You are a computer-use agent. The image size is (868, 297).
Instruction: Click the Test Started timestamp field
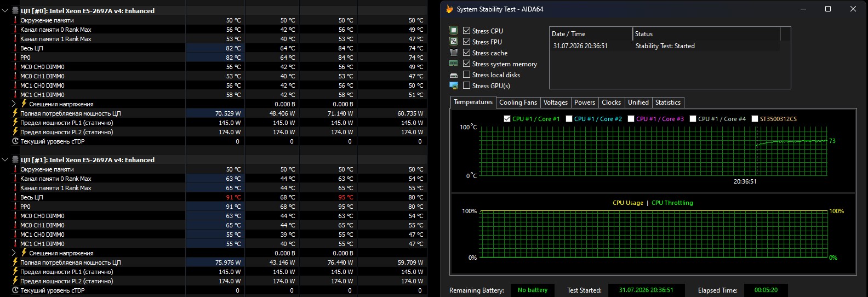(646, 290)
